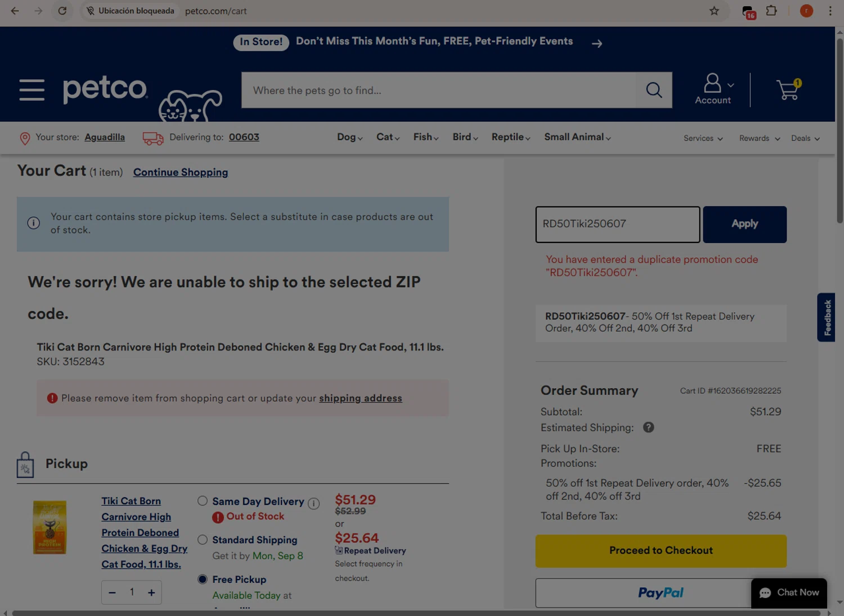
Task: Click the shipping address link
Action: [361, 398]
